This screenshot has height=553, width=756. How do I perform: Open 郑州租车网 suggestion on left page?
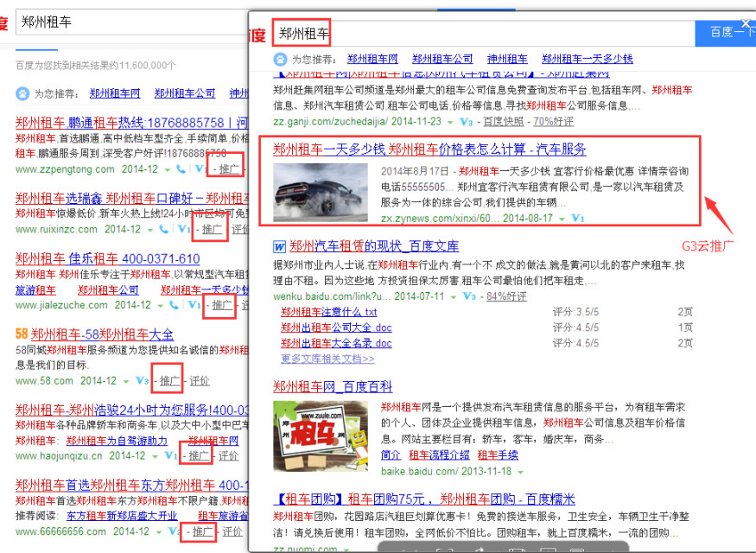click(x=115, y=93)
